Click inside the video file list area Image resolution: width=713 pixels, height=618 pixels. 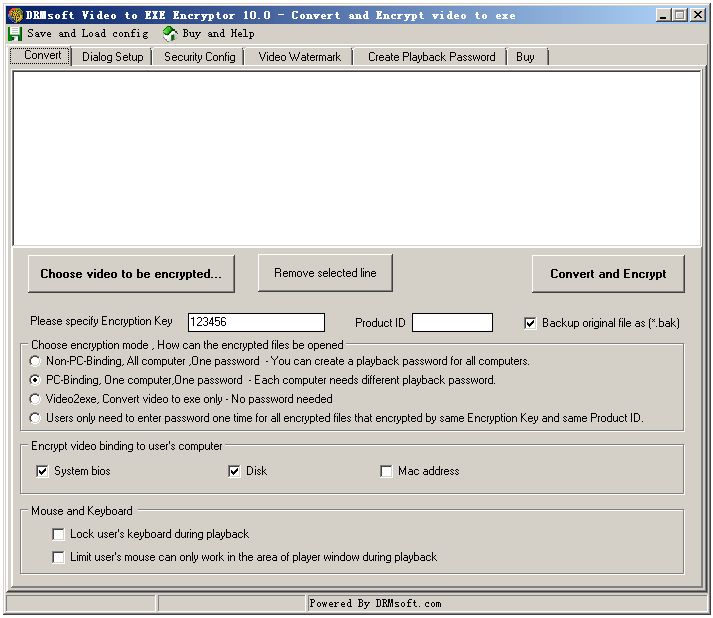coord(357,158)
